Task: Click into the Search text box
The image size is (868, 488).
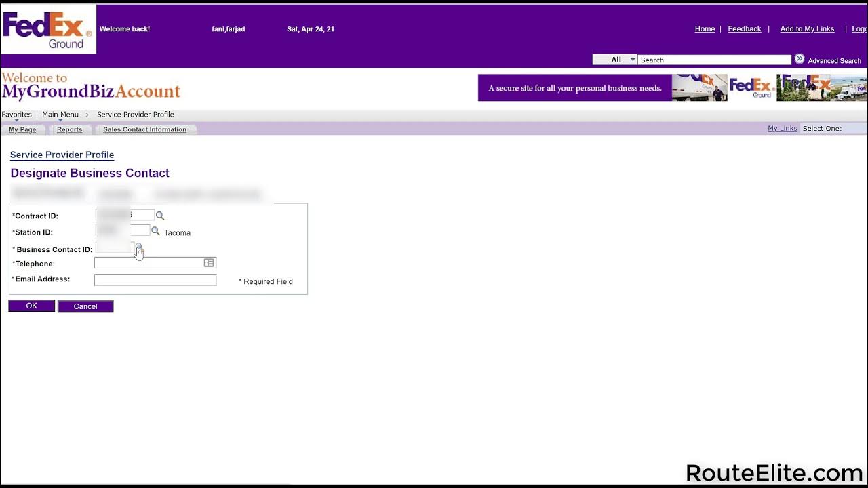Action: pyautogui.click(x=715, y=60)
